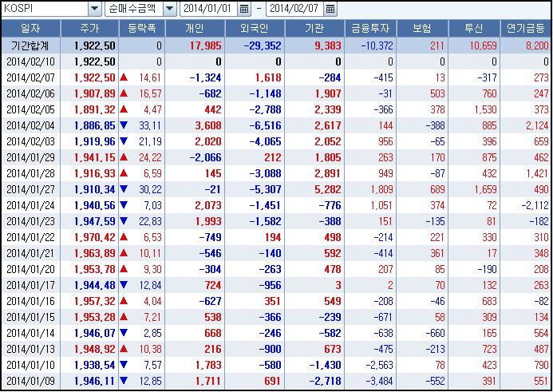Select the 2014/01/20 date cell
The height and width of the screenshot is (392, 553).
30,270
